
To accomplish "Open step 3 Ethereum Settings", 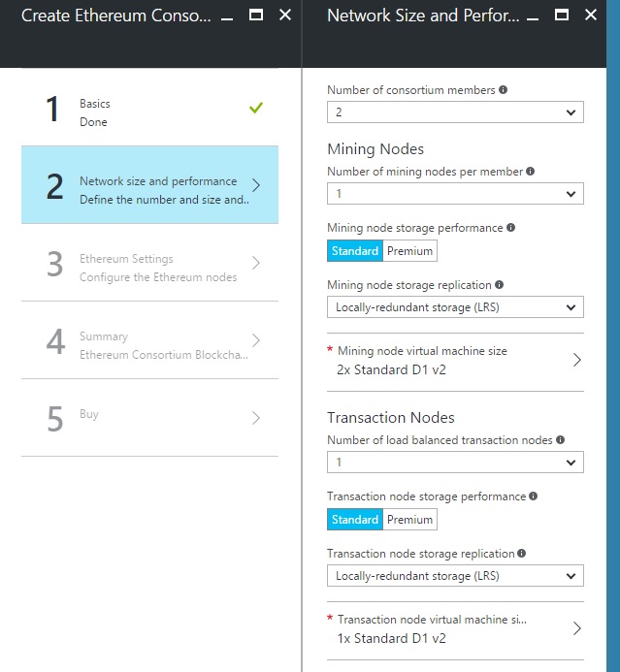I will pyautogui.click(x=149, y=262).
